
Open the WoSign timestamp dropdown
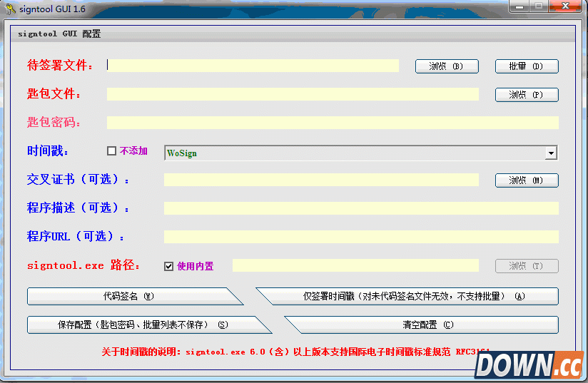[361, 153]
